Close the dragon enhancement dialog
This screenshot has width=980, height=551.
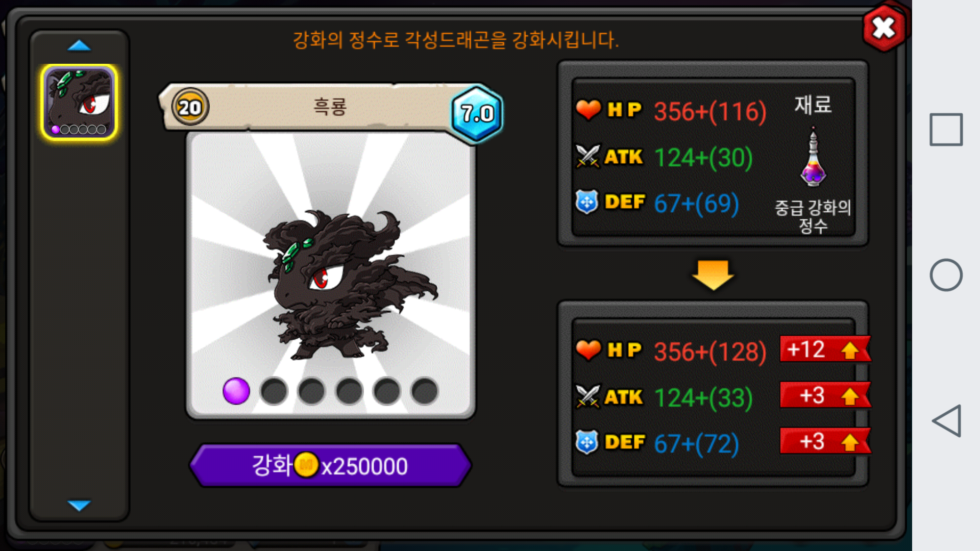884,28
